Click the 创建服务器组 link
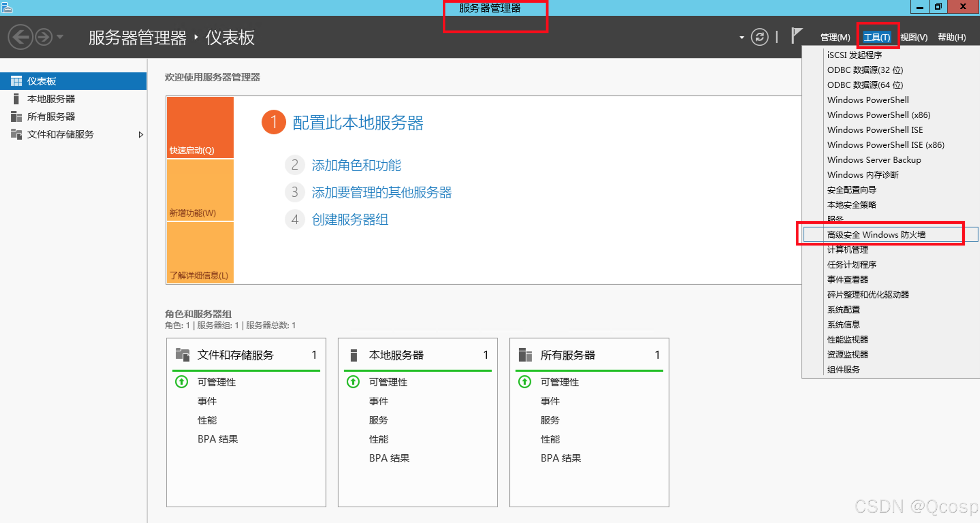 [350, 220]
